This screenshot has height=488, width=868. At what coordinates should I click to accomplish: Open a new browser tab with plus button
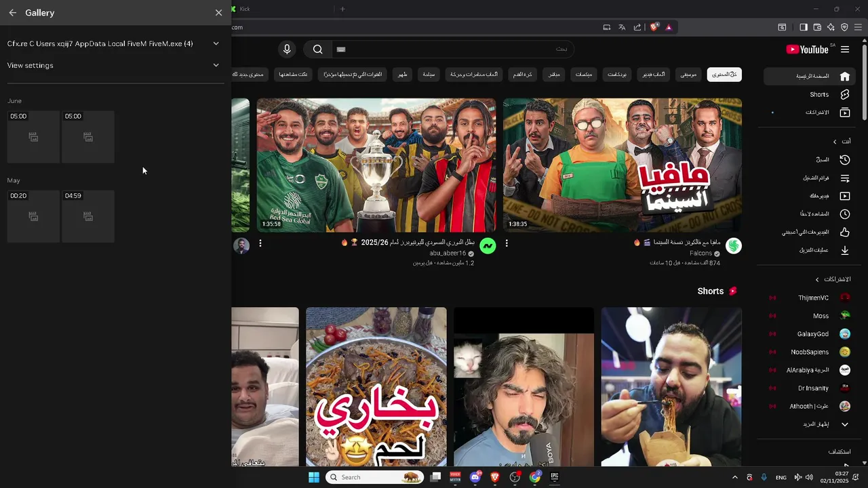[x=342, y=9]
